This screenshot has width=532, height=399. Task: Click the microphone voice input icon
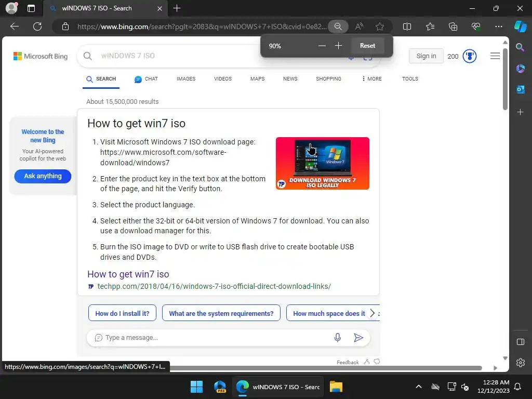click(x=338, y=338)
